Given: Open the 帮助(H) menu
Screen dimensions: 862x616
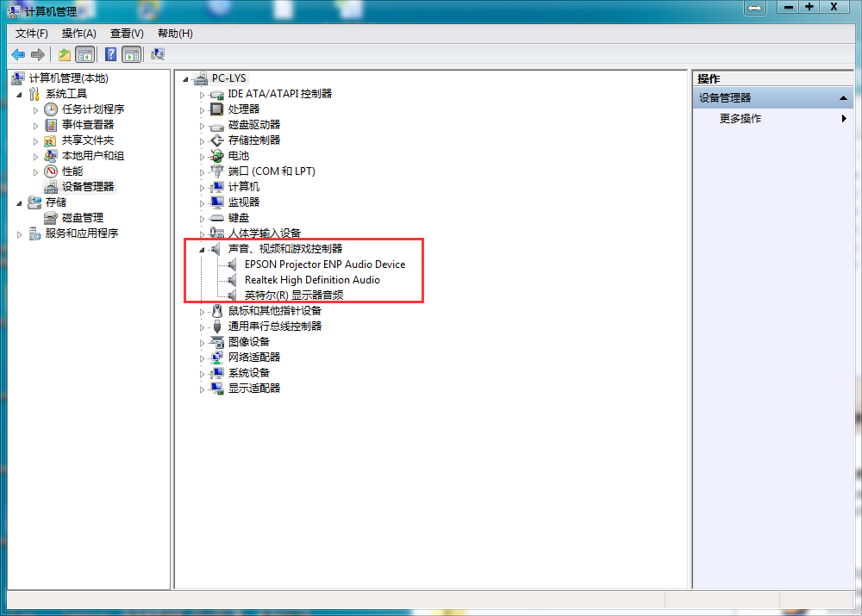Looking at the screenshot, I should click(175, 34).
